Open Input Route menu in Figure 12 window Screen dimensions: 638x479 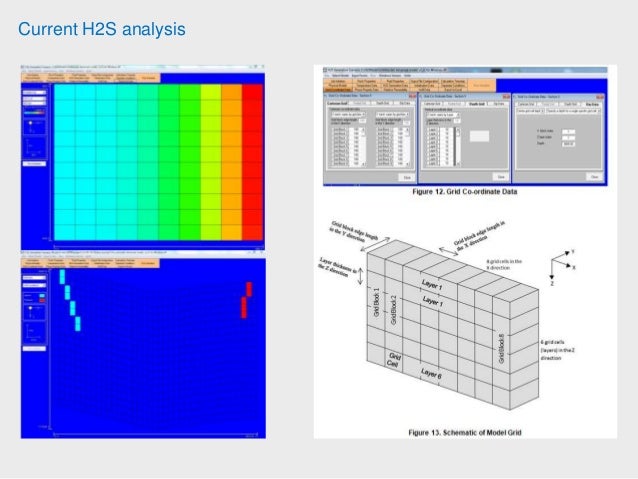click(x=359, y=76)
